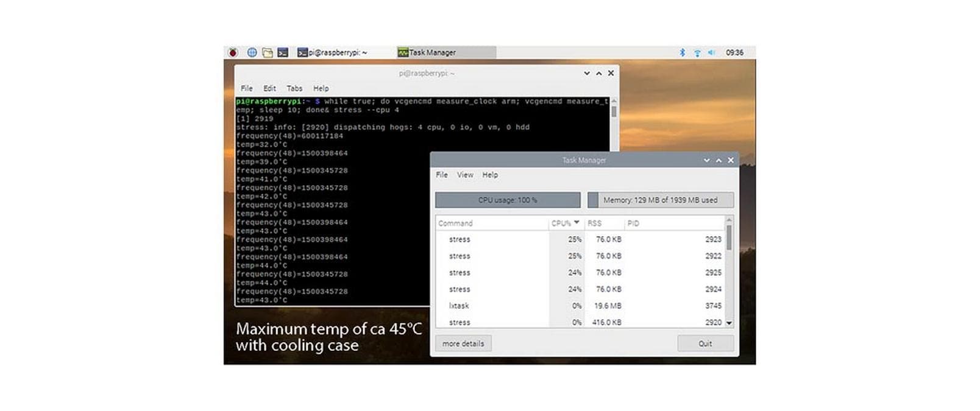
Task: Close the terminal window
Action: (x=611, y=73)
